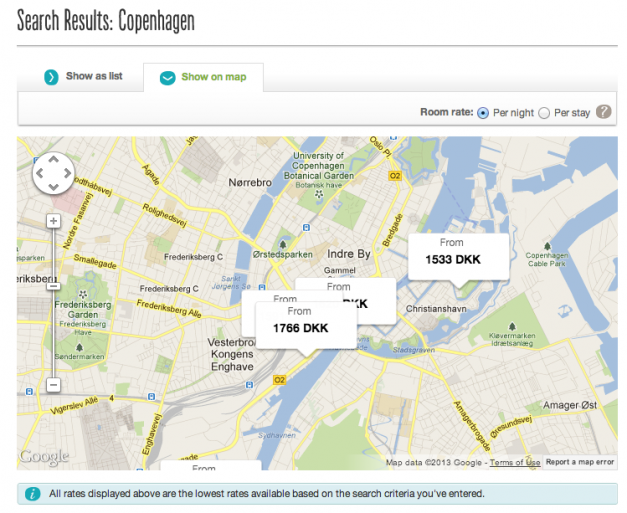Click the O2 road badge near Oslo Pl
The width and height of the screenshot is (627, 513).
coord(395,176)
